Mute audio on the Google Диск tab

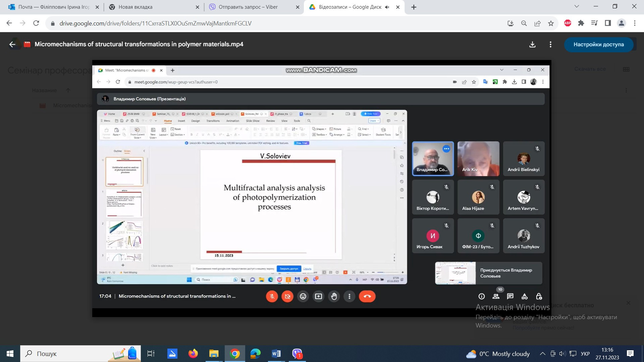pyautogui.click(x=387, y=7)
